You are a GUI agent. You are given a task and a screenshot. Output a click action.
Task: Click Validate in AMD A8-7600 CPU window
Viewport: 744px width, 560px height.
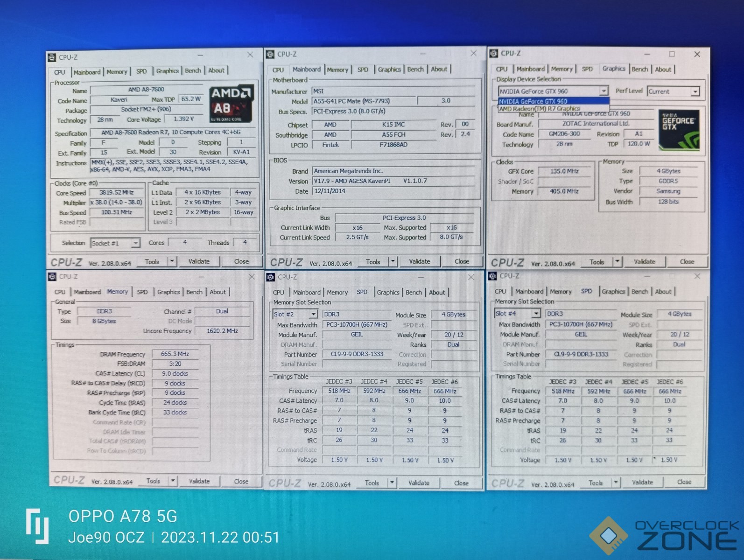(x=199, y=261)
